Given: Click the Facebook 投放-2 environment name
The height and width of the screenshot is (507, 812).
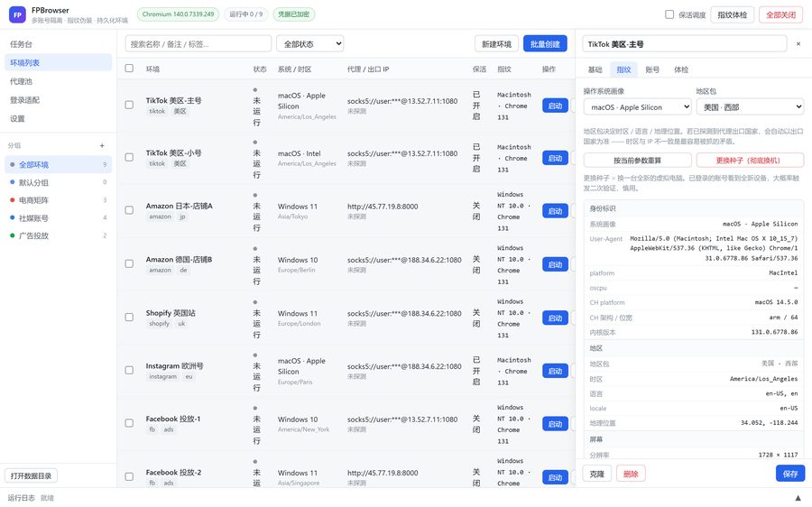Looking at the screenshot, I should 173,473.
